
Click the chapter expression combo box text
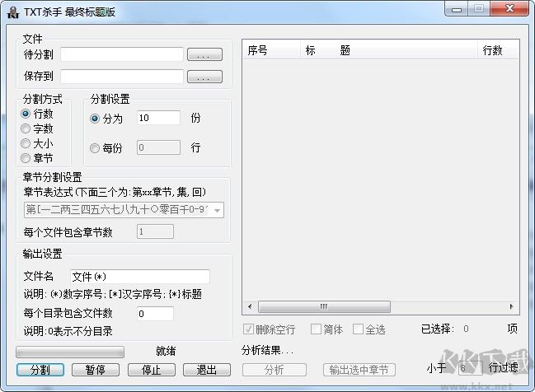pyautogui.click(x=118, y=210)
